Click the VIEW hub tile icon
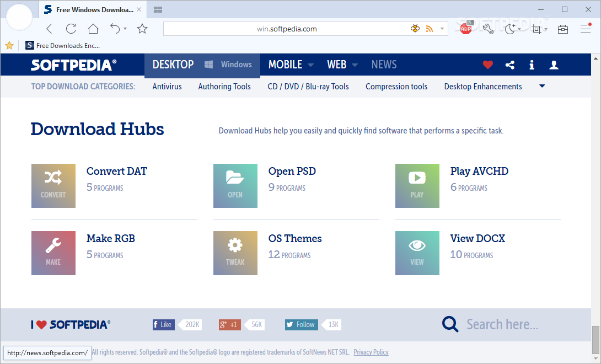This screenshot has height=364, width=601. pyautogui.click(x=417, y=253)
